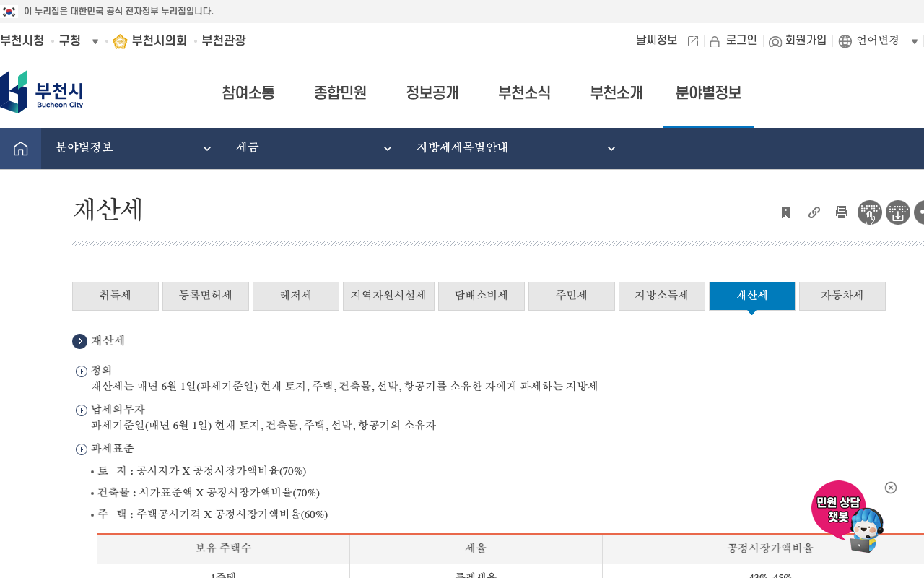Expand the 분야별정보 breadcrumb dropdown

pos(207,149)
